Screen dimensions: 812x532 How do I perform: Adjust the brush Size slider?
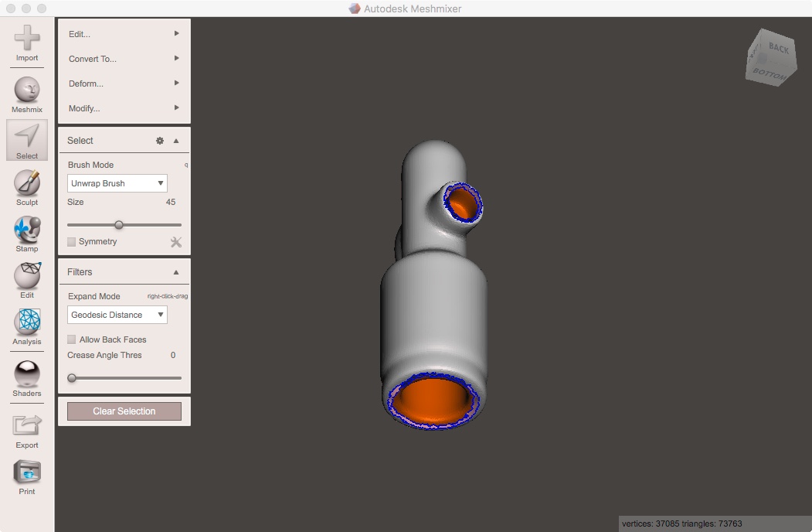click(119, 224)
